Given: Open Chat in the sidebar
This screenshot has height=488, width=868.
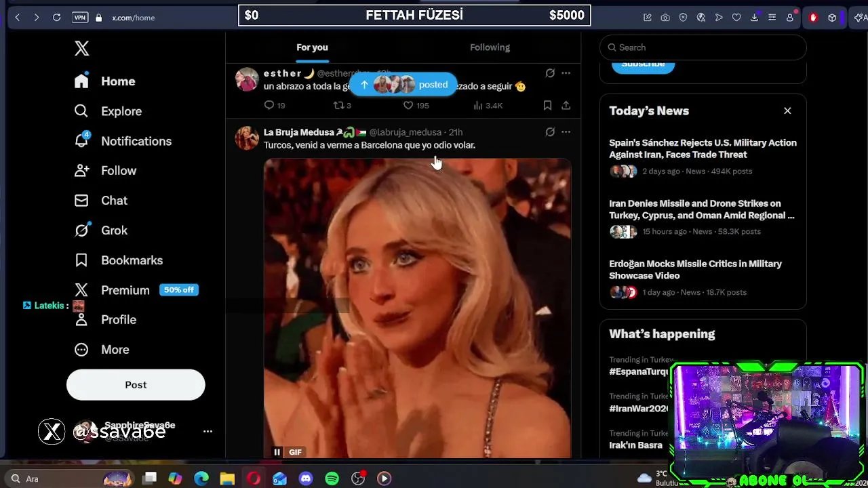Looking at the screenshot, I should click(x=101, y=201).
